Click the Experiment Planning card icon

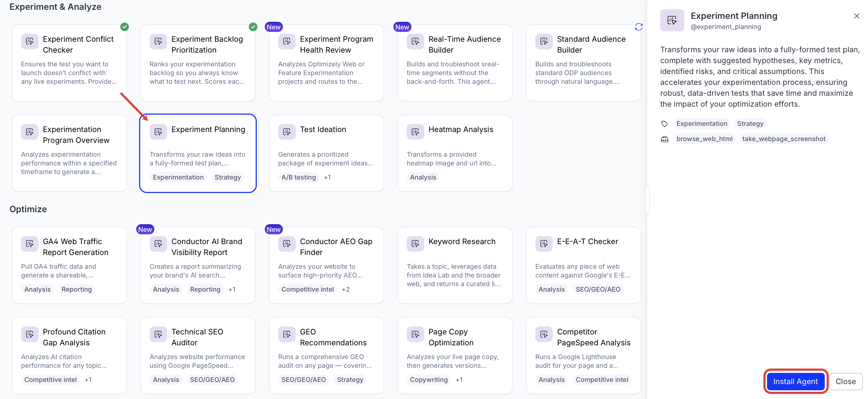coord(158,132)
